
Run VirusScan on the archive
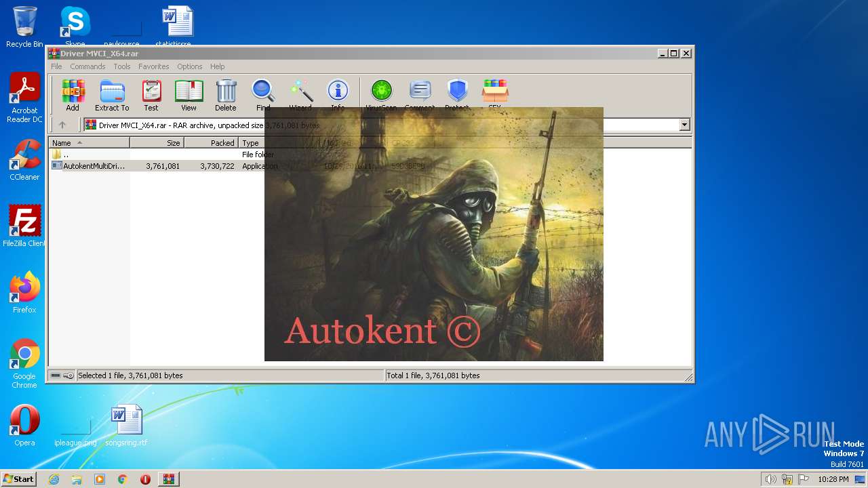pos(381,95)
